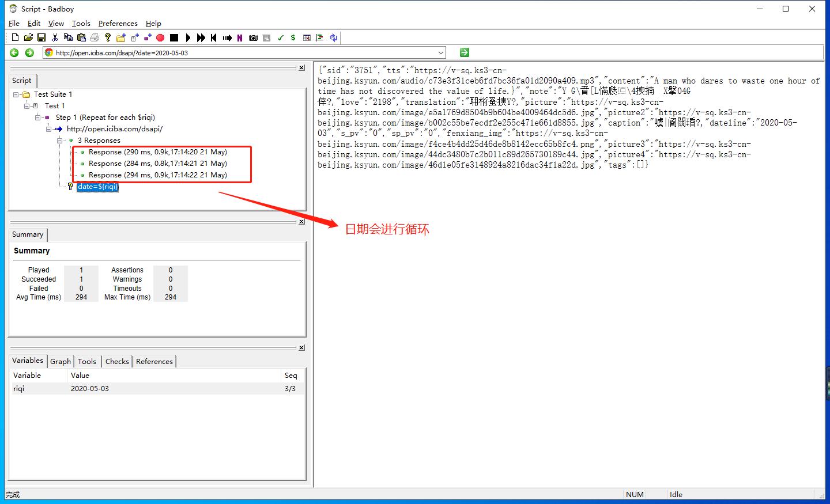Screen dimensions: 830x504
Task: Switch to the References tab
Action: (x=154, y=362)
